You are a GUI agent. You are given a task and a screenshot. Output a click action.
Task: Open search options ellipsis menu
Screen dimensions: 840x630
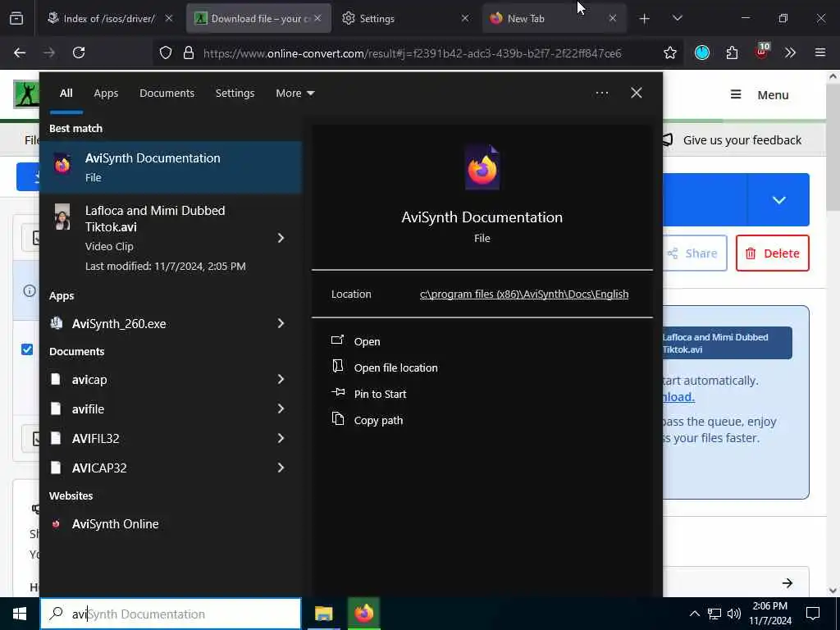pyautogui.click(x=601, y=94)
